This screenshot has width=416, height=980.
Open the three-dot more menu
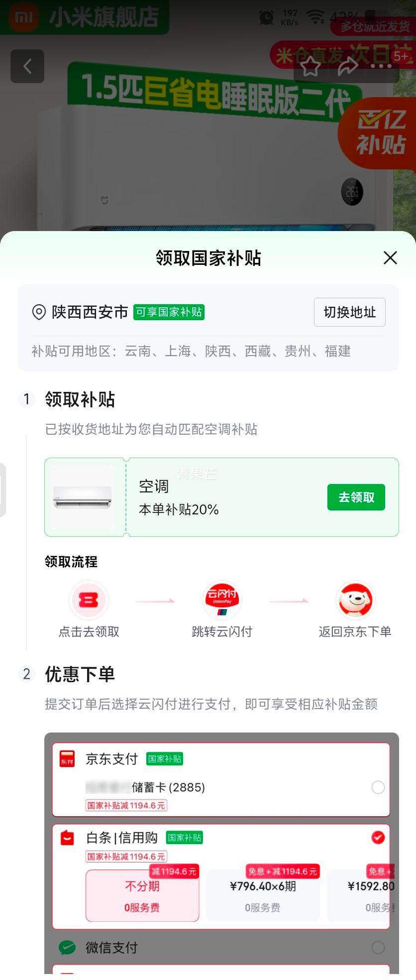click(381, 66)
